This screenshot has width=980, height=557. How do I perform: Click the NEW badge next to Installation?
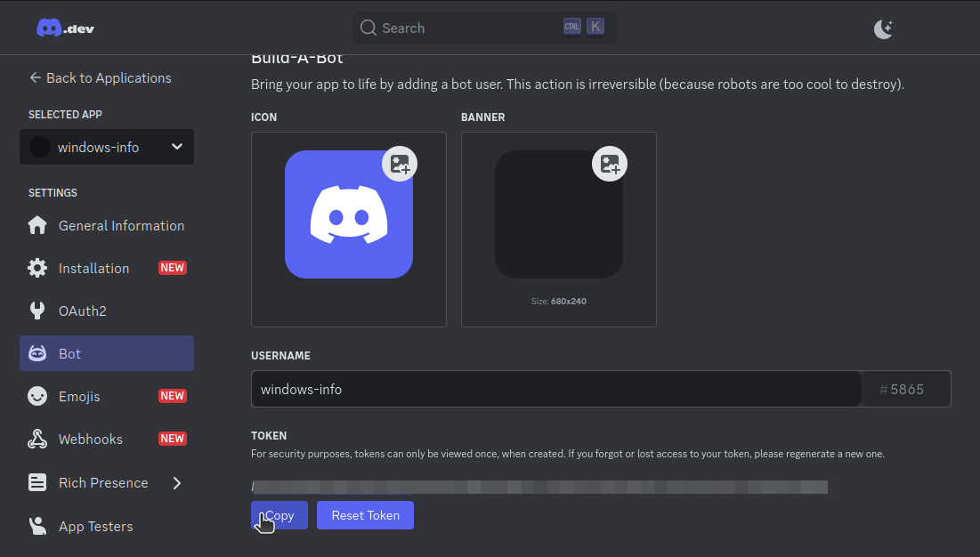pyautogui.click(x=173, y=268)
